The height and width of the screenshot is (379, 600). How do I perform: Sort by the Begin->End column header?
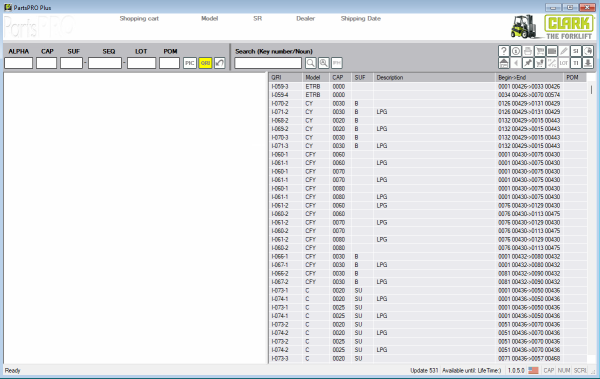click(530, 77)
